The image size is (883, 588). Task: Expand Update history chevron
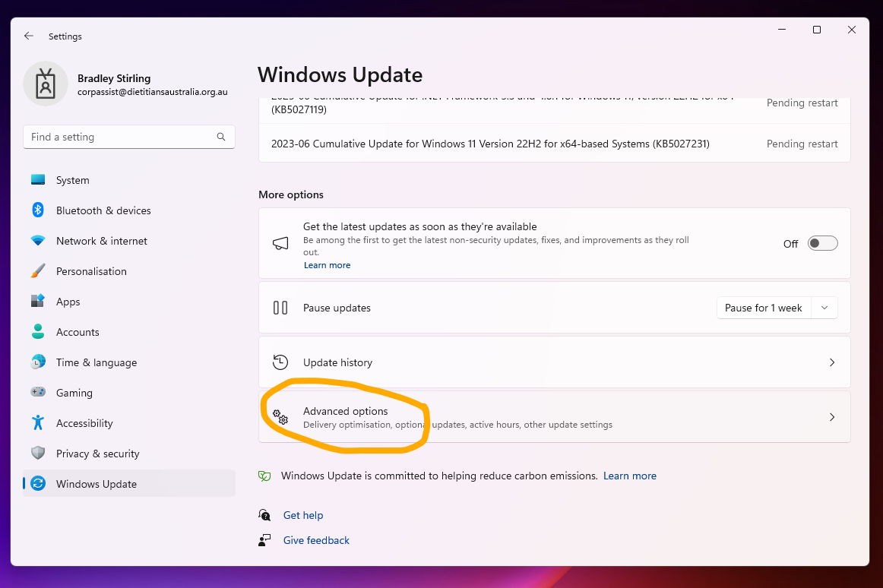coord(831,362)
